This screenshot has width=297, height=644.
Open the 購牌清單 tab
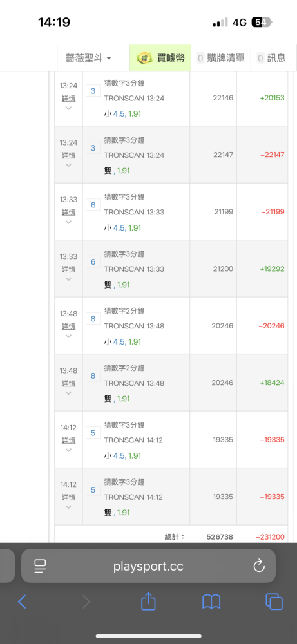point(221,58)
